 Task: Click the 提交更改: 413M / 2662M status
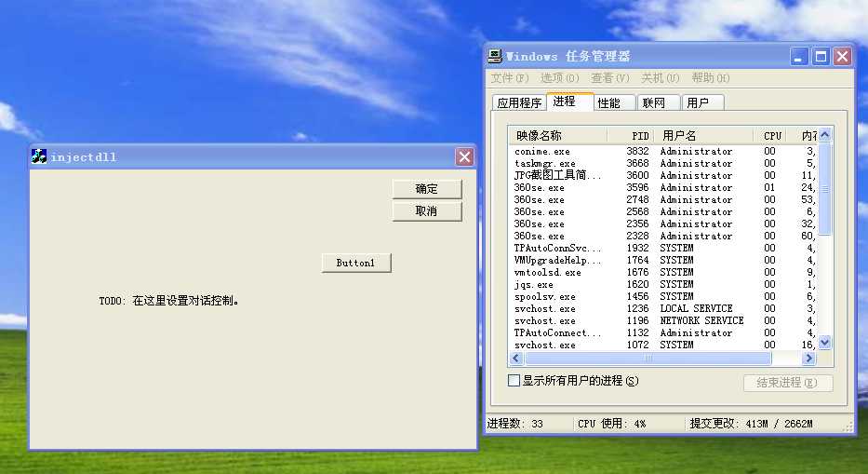coord(751,424)
